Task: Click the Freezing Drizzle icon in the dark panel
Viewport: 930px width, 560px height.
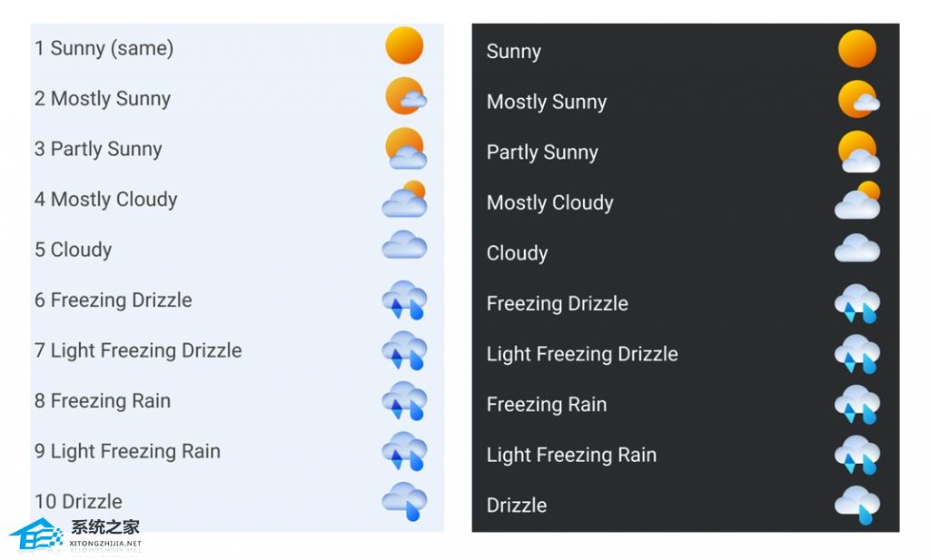Action: [x=857, y=303]
